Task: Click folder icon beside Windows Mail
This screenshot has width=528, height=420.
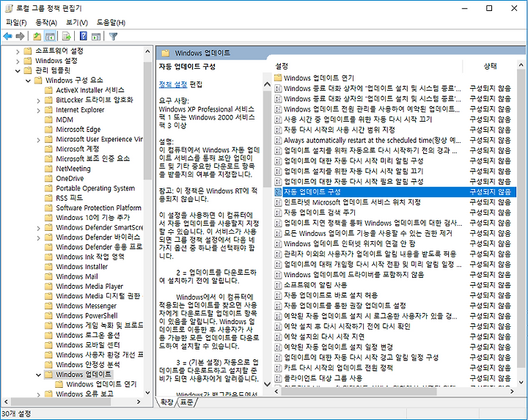Action: [49, 276]
